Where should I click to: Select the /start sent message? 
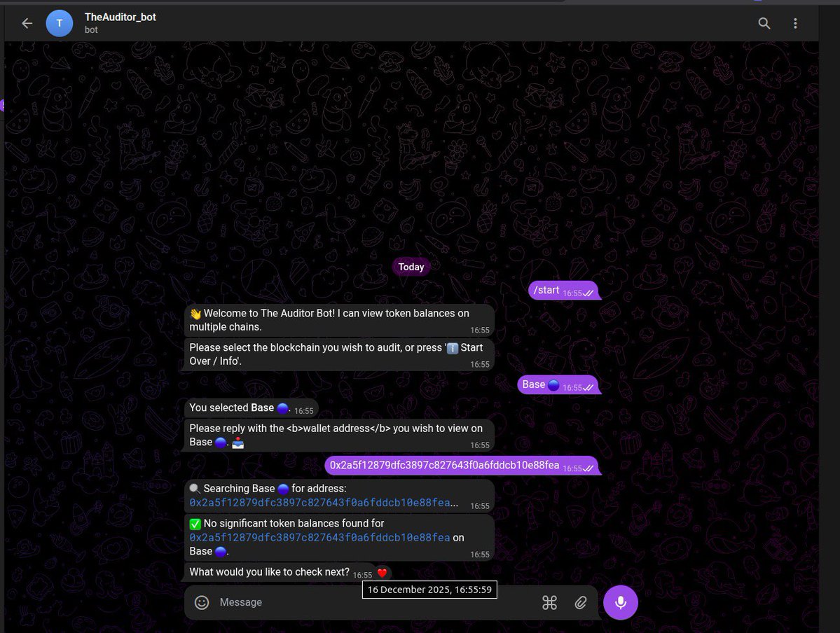(546, 289)
